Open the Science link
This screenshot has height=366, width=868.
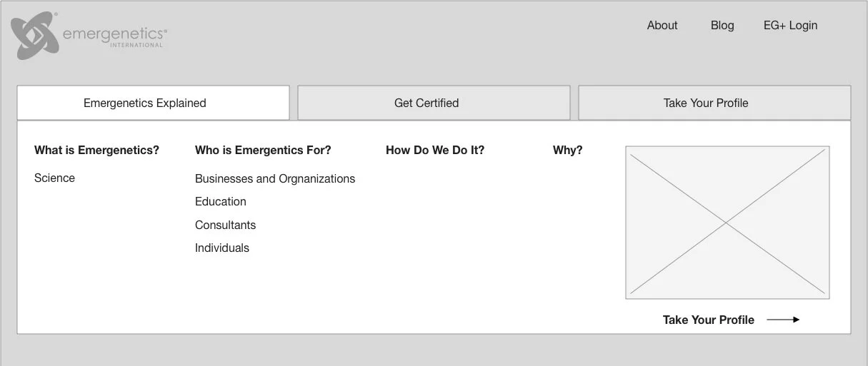(54, 178)
